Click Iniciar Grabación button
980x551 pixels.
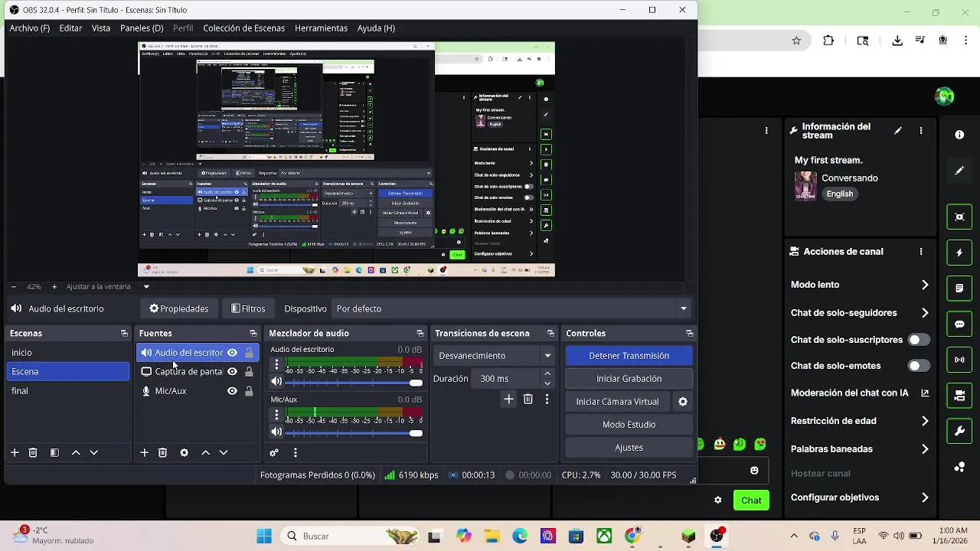629,379
